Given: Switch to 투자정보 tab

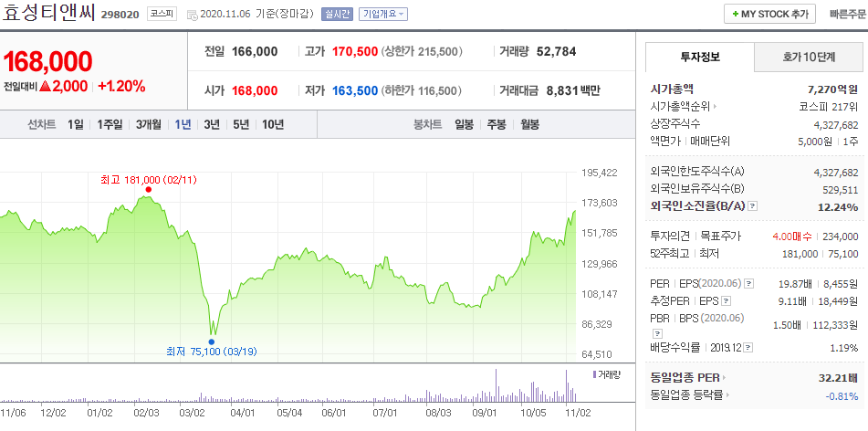Looking at the screenshot, I should 700,57.
